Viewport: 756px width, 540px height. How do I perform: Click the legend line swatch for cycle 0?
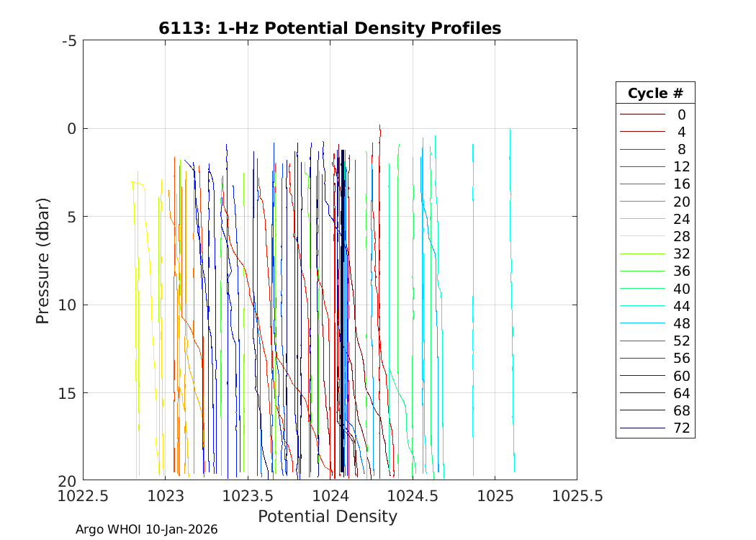pos(642,114)
